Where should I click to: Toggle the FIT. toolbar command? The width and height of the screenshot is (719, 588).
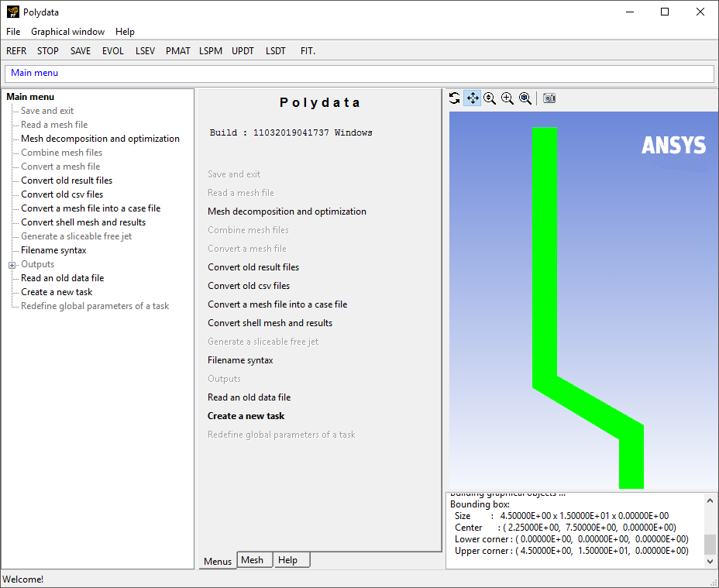(308, 50)
